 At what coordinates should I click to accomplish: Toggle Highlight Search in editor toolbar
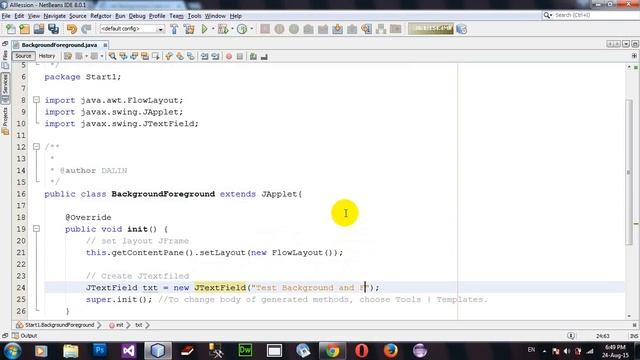coord(144,56)
